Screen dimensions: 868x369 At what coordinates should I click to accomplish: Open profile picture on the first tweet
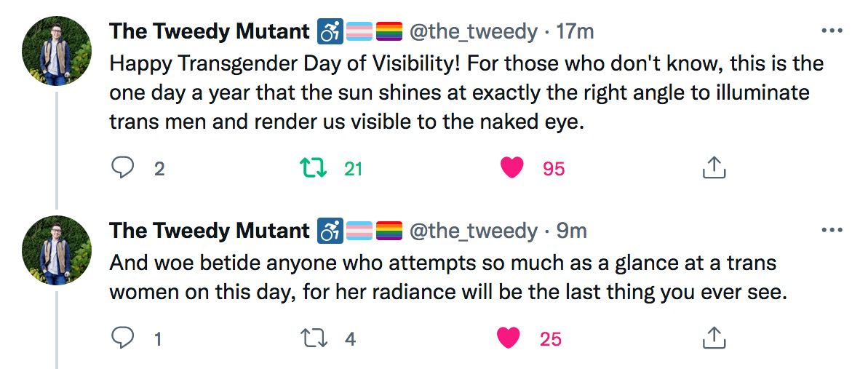click(57, 50)
